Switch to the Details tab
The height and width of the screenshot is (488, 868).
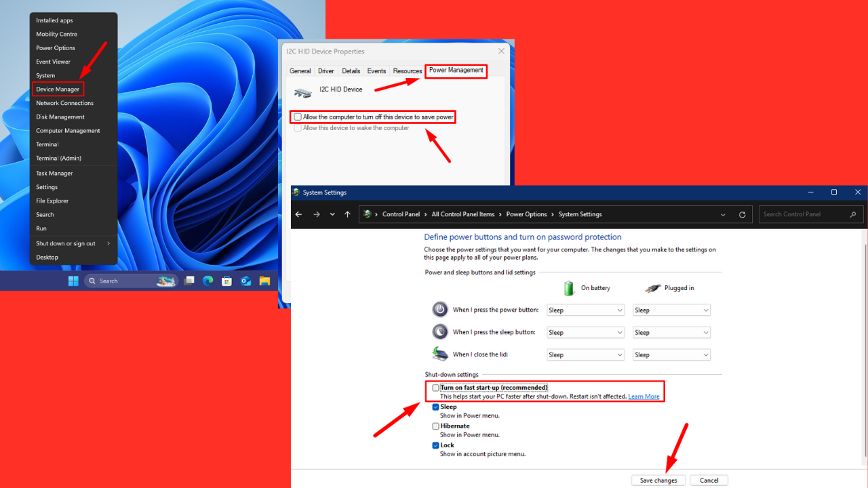(351, 70)
